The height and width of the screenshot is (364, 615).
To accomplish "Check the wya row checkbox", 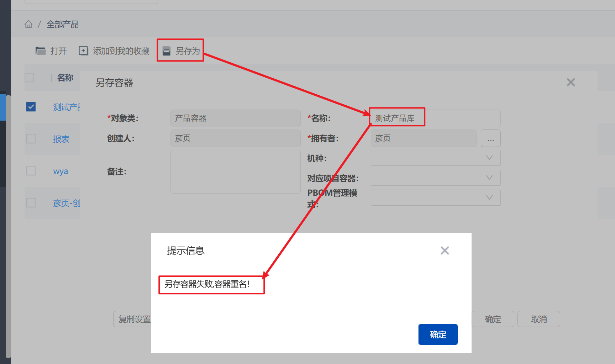I will [31, 171].
